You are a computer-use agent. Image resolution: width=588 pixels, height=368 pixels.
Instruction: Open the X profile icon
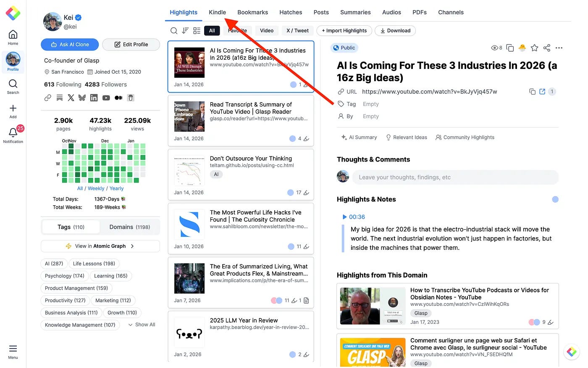pos(71,98)
